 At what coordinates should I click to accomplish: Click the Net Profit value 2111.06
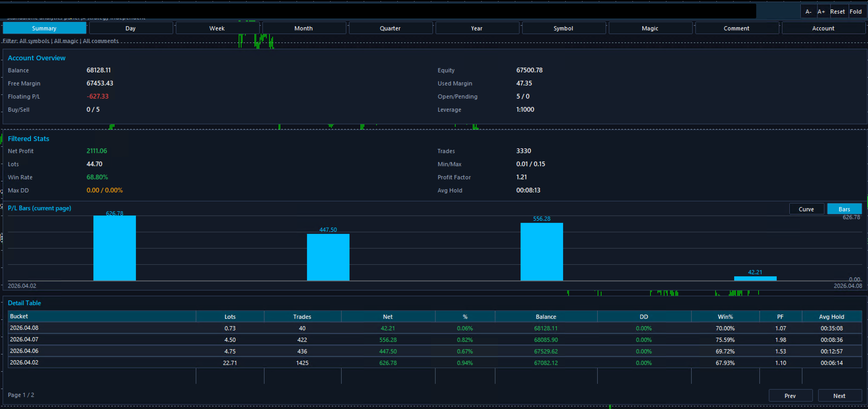(97, 151)
